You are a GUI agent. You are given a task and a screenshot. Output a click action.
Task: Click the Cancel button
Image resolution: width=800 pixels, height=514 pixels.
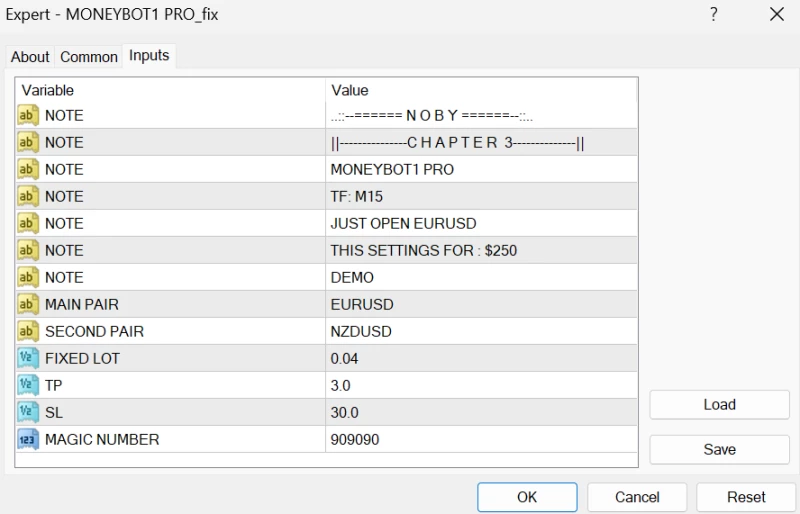click(637, 497)
